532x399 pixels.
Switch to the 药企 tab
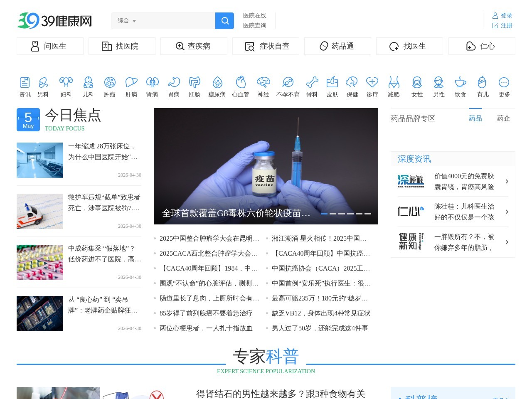coord(504,118)
